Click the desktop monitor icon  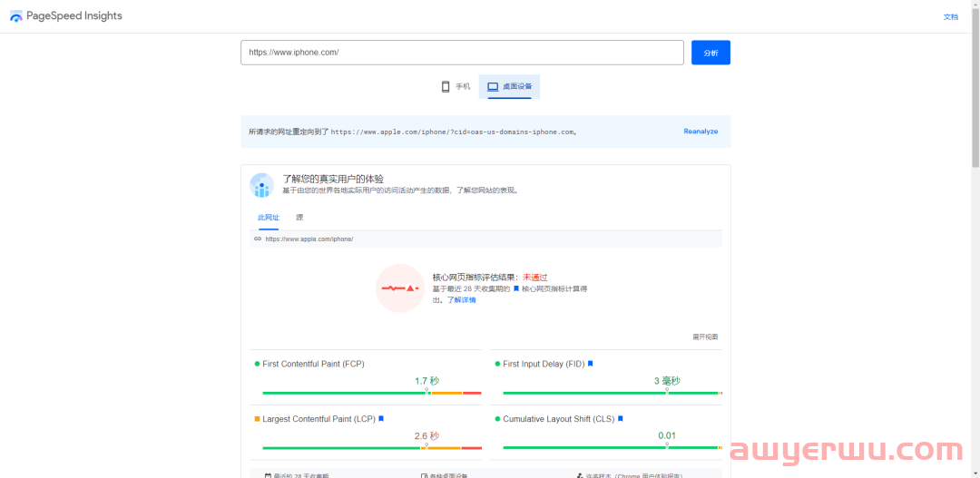[x=493, y=87]
